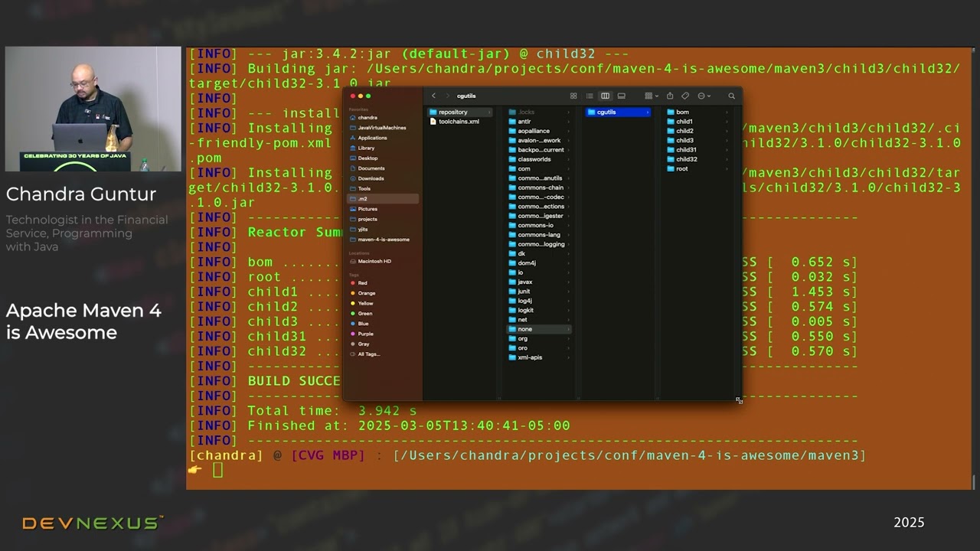Expand chevron next to child1 folder
980x551 pixels.
[x=727, y=121]
